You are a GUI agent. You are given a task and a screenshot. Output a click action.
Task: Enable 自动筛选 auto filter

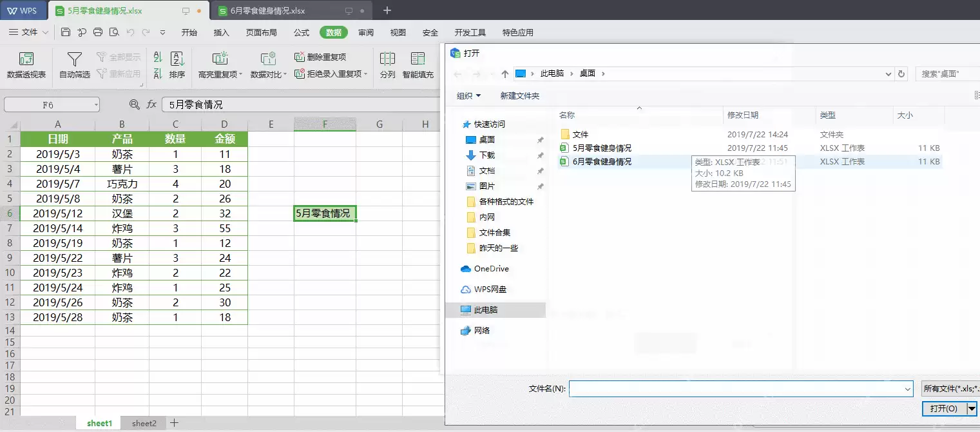pyautogui.click(x=75, y=66)
